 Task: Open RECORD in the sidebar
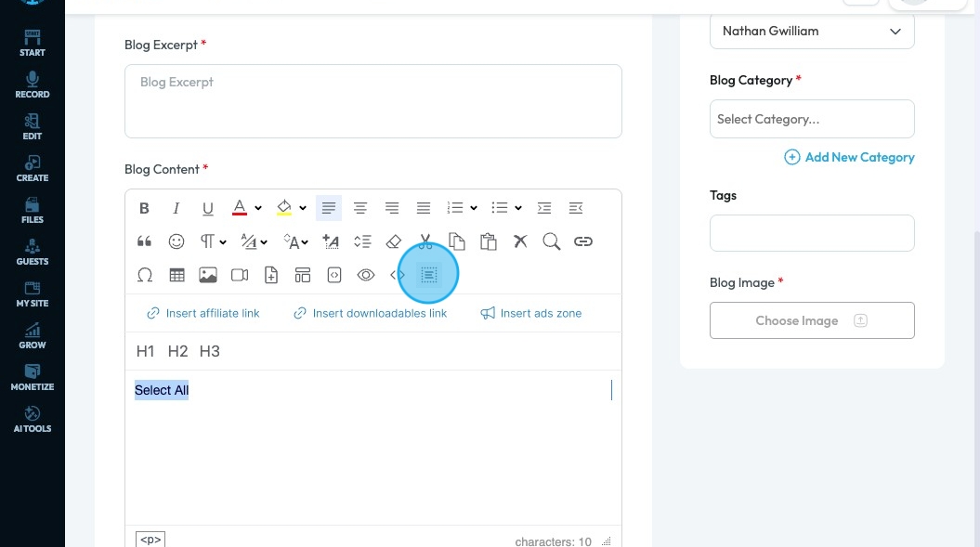(x=33, y=85)
